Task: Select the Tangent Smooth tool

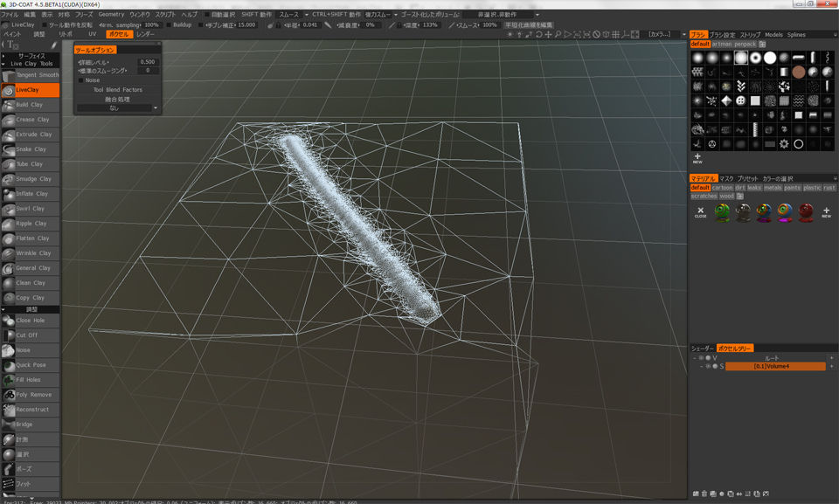Action: [31, 75]
